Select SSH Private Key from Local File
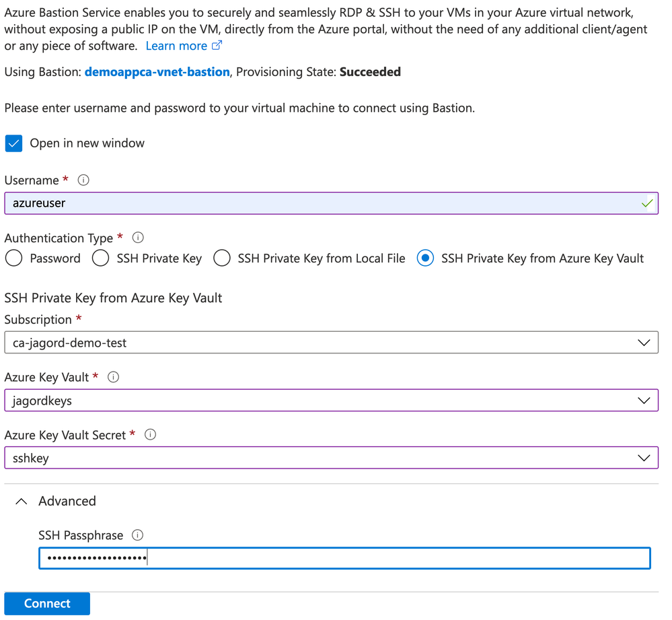The height and width of the screenshot is (620, 672). click(x=222, y=258)
